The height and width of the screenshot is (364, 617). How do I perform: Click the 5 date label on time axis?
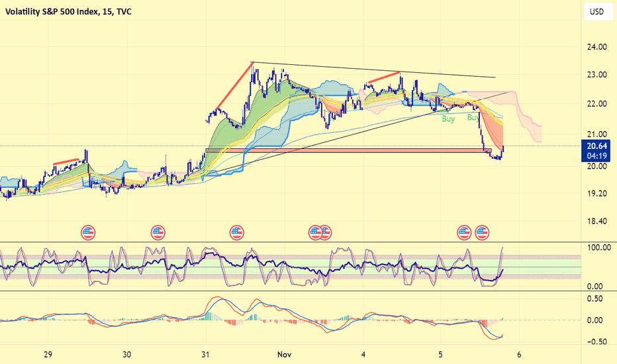(x=440, y=355)
